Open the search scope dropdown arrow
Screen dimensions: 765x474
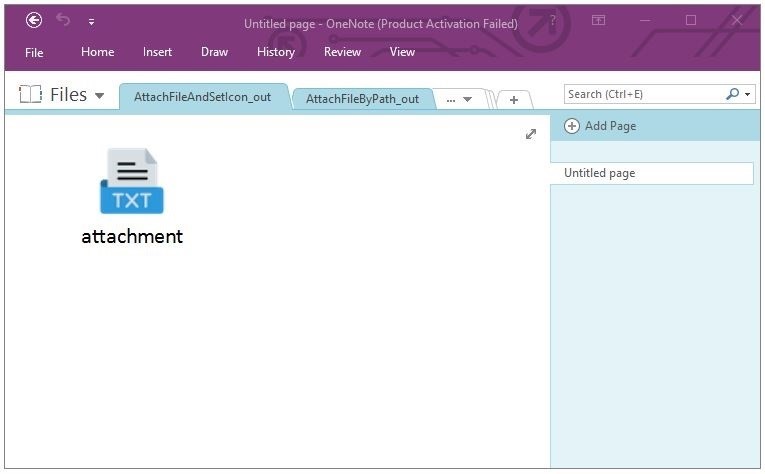coord(748,95)
